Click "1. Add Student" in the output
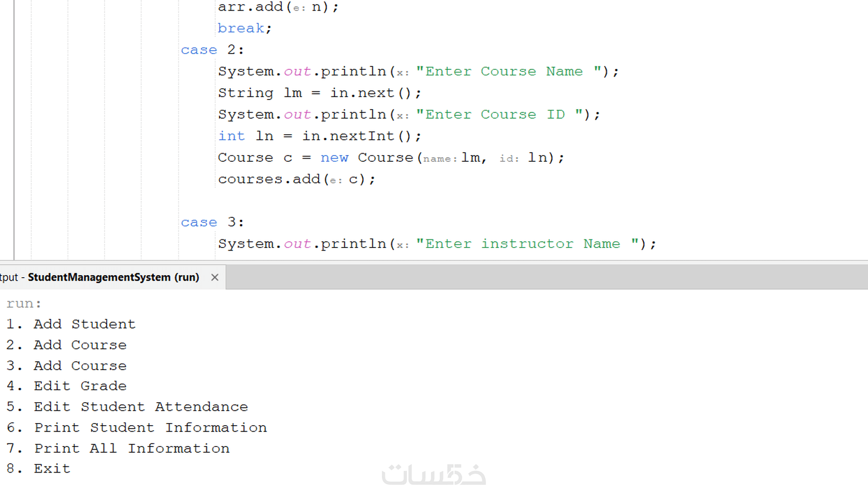 click(x=71, y=324)
